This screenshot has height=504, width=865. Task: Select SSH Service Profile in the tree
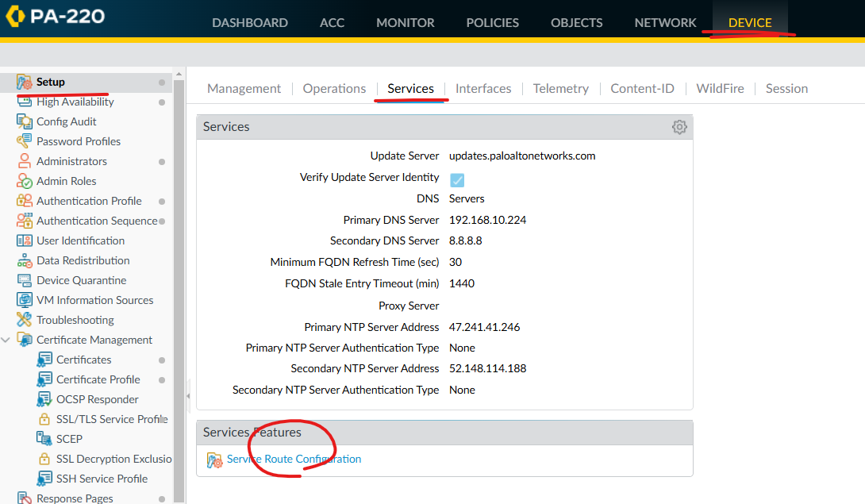pos(102,479)
